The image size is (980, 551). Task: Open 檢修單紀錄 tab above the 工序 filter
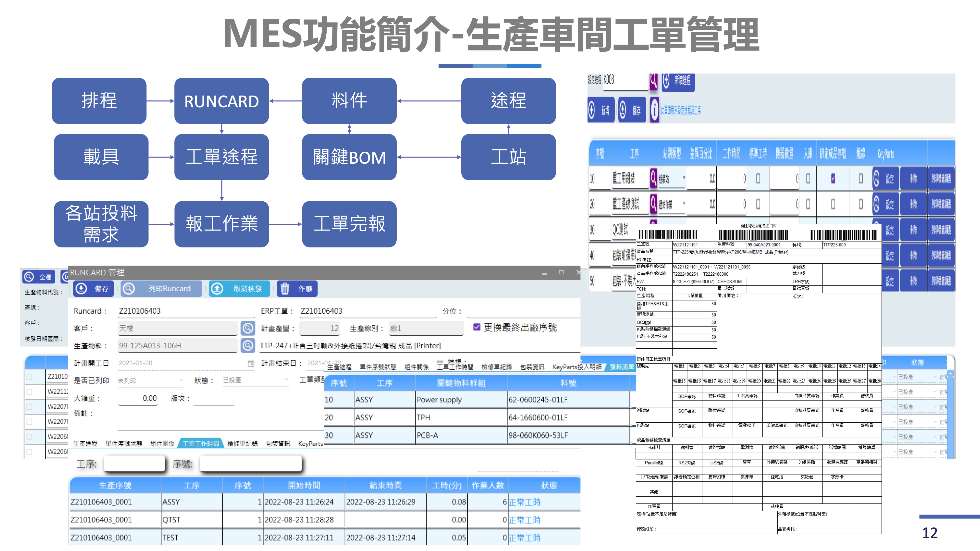pos(242,444)
